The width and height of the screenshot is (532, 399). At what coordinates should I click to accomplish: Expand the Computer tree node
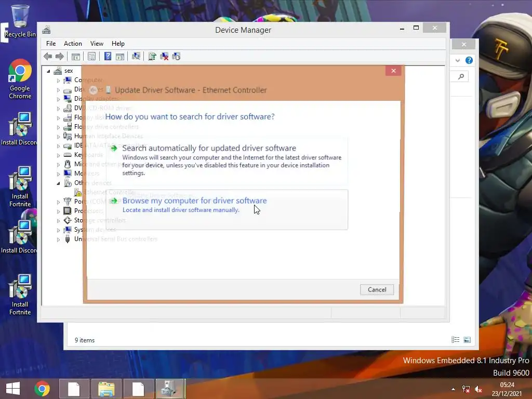[58, 81]
